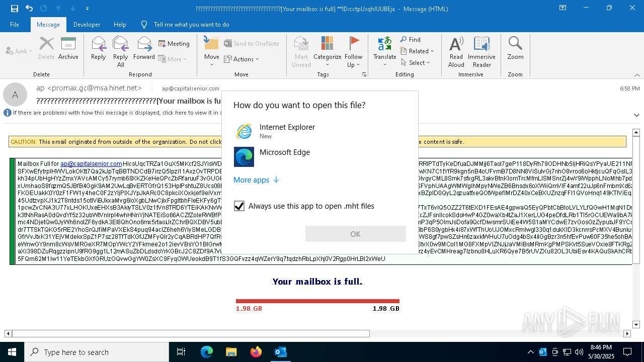This screenshot has width=644, height=362.
Task: Click the Previous Item up arrow
Action: click(58, 9)
